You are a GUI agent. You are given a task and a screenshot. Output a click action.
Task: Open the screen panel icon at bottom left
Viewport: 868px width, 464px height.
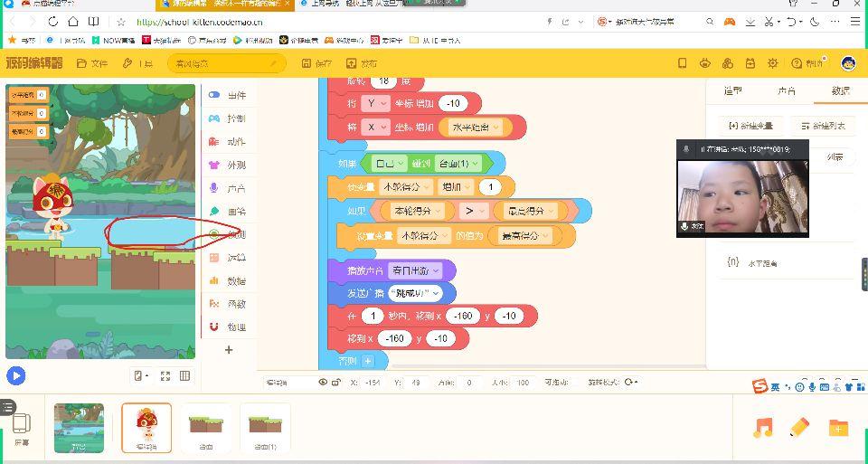click(22, 429)
